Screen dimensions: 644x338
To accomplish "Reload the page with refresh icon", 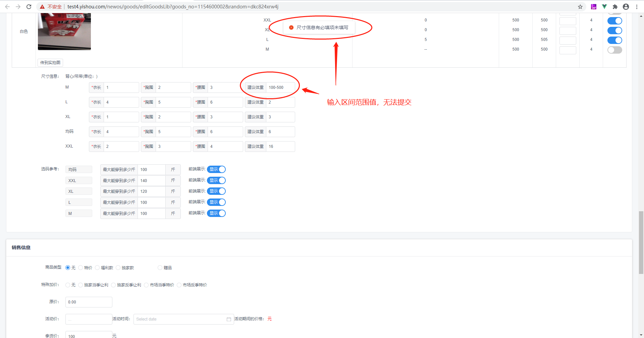I will coord(29,7).
